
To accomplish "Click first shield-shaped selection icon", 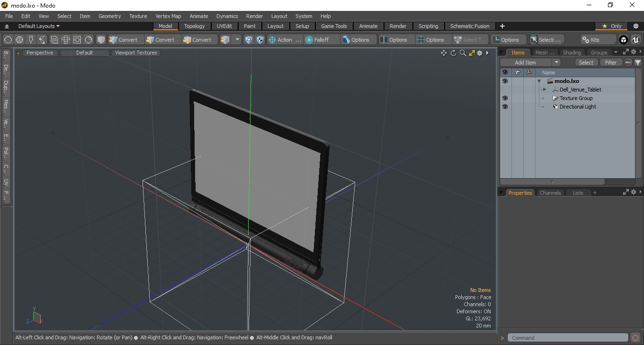I will (249, 40).
